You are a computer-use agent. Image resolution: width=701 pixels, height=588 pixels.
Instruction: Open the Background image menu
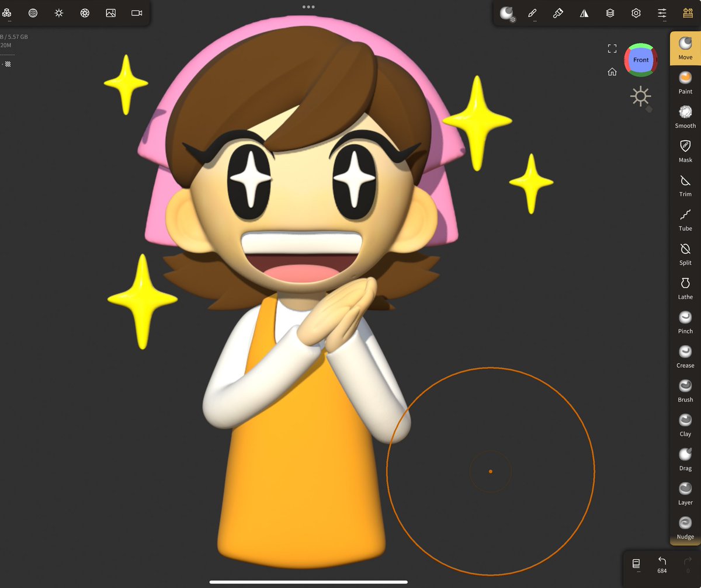(x=110, y=13)
